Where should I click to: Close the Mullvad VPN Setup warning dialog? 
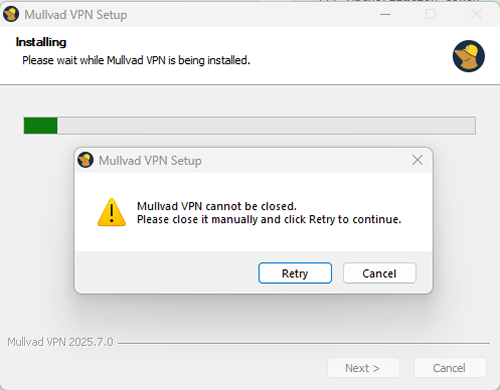tap(417, 160)
